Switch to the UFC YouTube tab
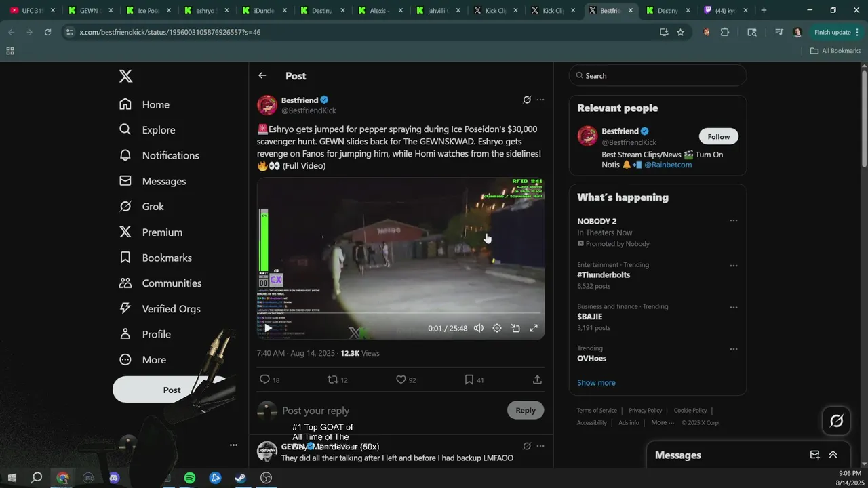 (x=32, y=10)
